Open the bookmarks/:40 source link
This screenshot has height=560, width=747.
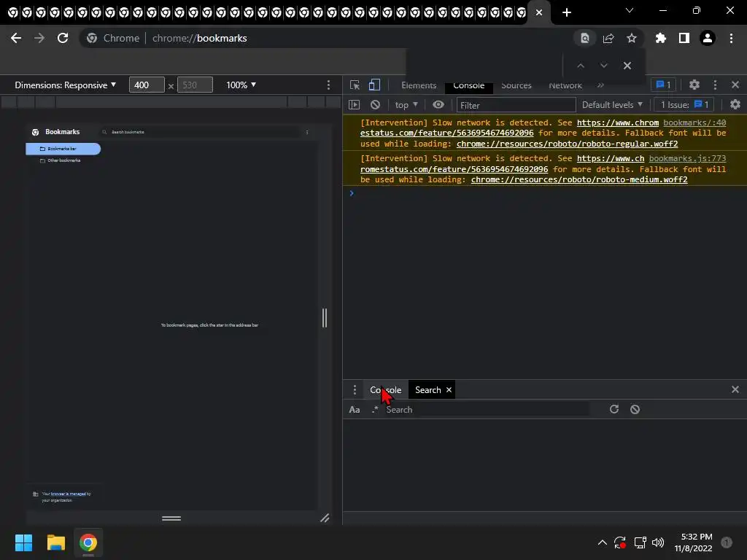tap(694, 122)
